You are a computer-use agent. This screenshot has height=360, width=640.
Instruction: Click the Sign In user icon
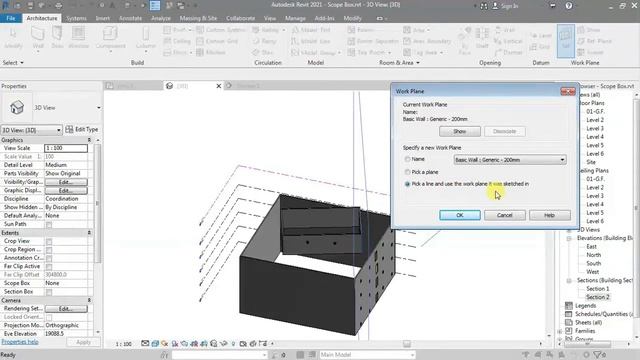pyautogui.click(x=495, y=6)
